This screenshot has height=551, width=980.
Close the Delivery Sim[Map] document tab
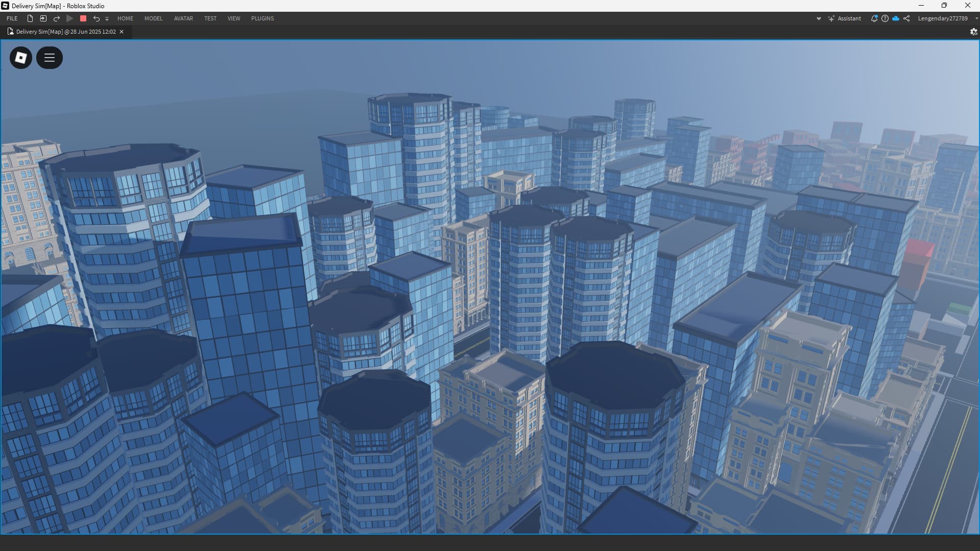point(122,32)
